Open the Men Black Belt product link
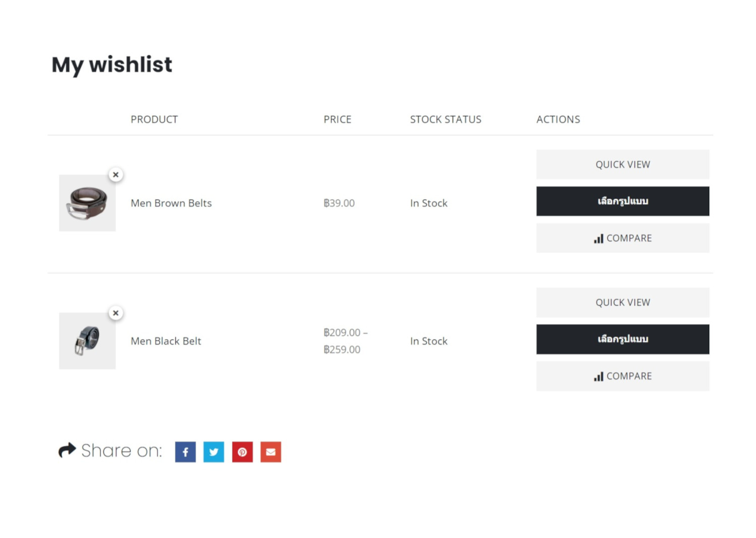The image size is (756, 538). pyautogui.click(x=166, y=341)
